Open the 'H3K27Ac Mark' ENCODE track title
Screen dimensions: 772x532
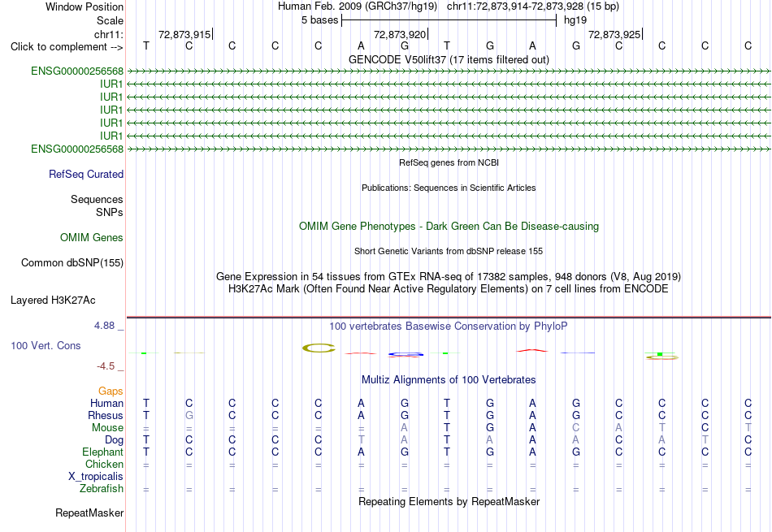click(449, 289)
